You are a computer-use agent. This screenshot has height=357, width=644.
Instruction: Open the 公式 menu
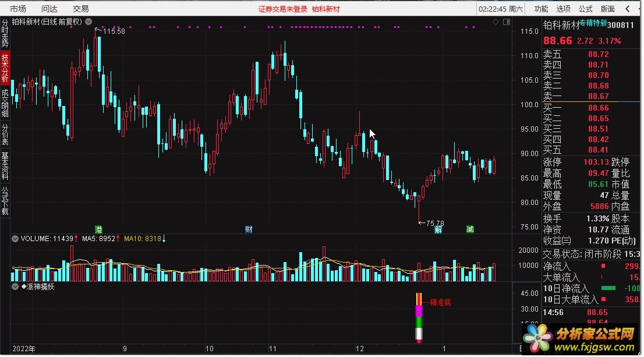point(585,9)
